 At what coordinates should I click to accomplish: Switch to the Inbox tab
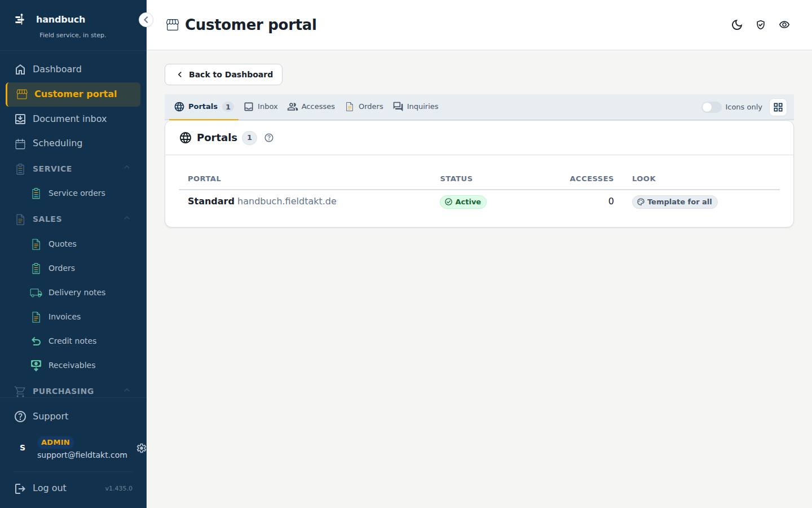(261, 107)
